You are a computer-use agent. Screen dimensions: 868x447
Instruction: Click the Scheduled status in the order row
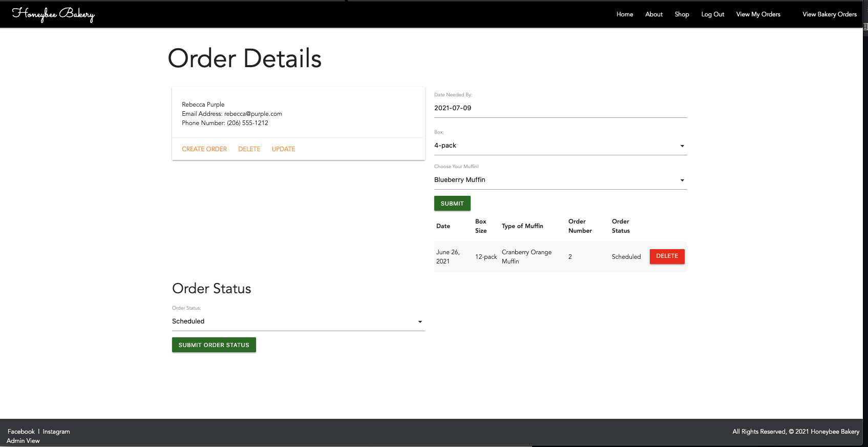[626, 257]
